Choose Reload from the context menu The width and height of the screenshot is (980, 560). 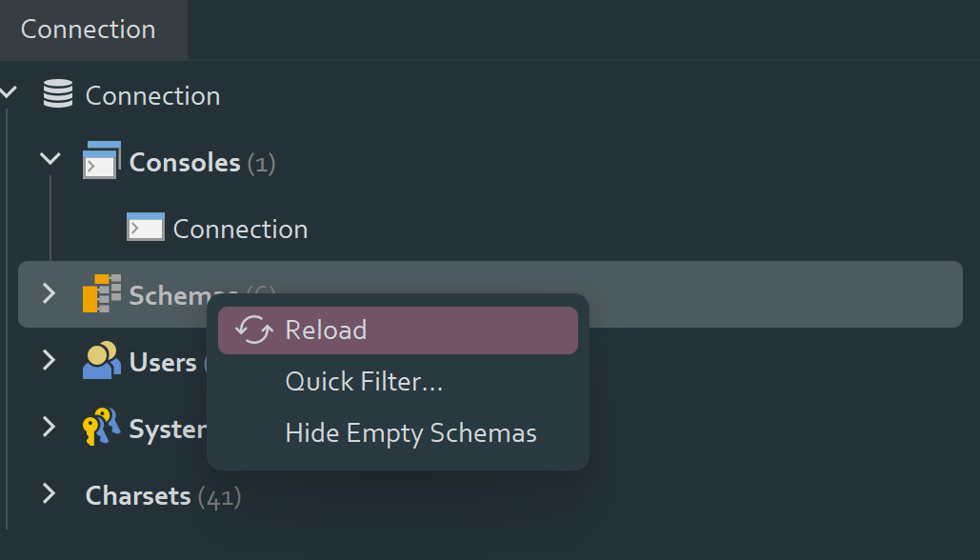(x=326, y=330)
